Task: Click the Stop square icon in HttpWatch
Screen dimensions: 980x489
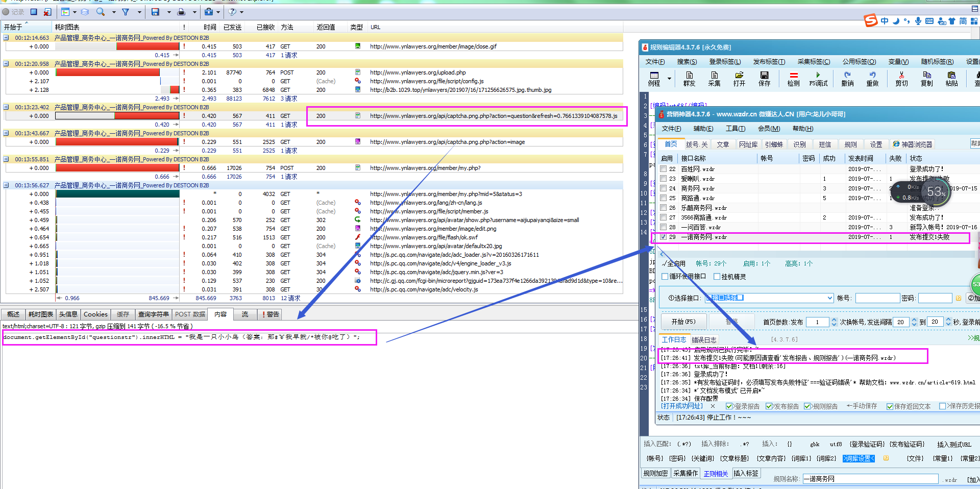Action: tap(34, 12)
